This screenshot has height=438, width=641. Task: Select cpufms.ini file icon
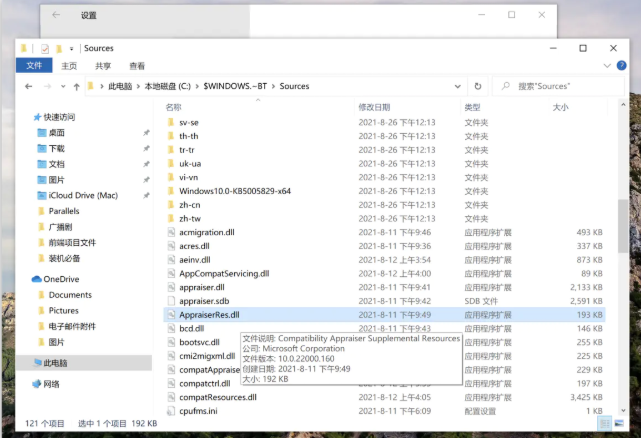(x=171, y=411)
